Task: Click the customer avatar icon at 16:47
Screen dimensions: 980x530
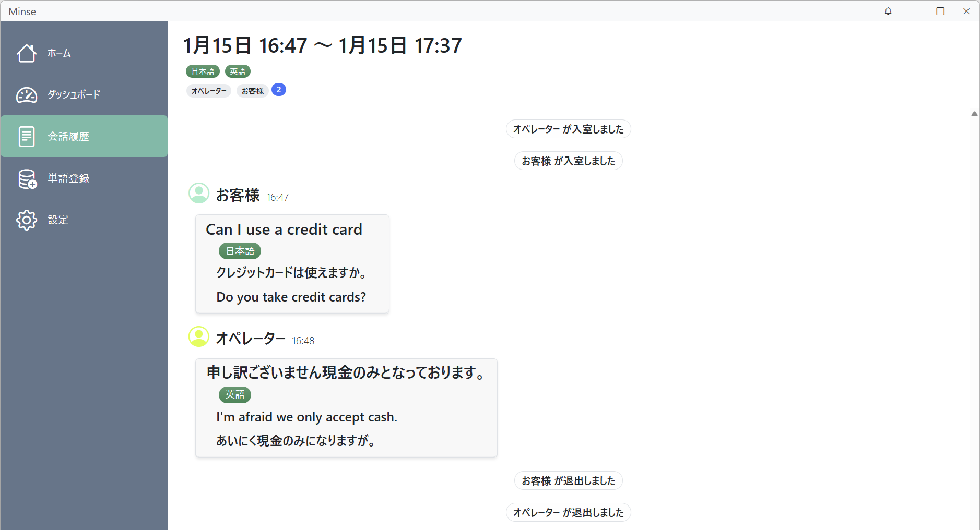Action: [199, 193]
